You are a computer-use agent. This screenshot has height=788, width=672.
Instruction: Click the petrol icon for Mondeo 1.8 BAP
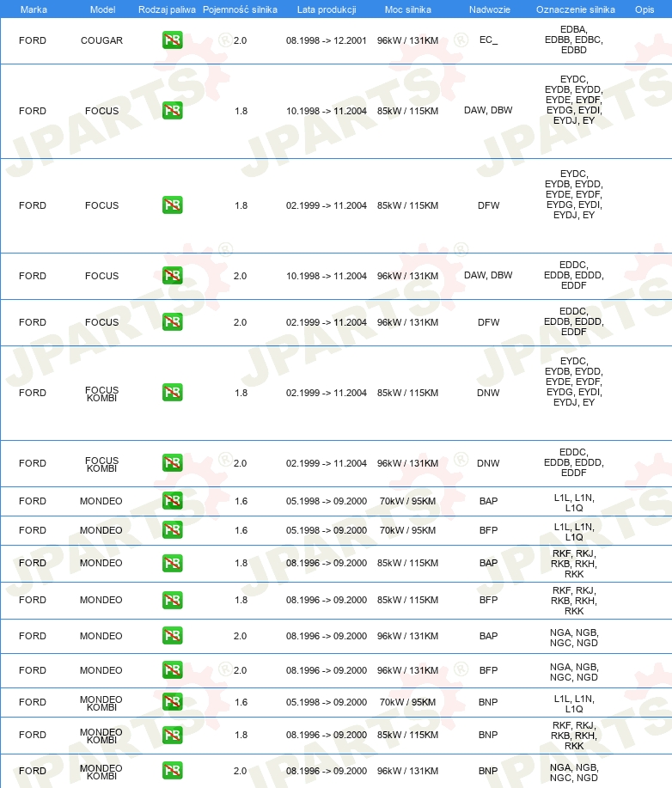[173, 563]
